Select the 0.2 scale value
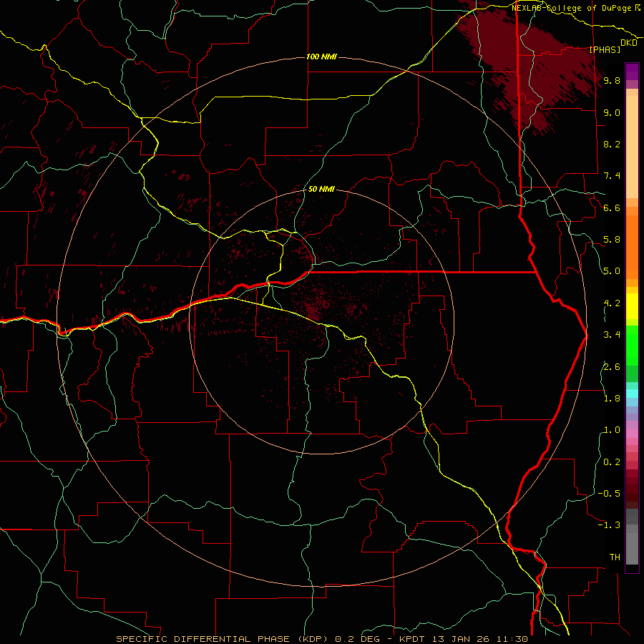The height and width of the screenshot is (644, 644). pyautogui.click(x=612, y=462)
